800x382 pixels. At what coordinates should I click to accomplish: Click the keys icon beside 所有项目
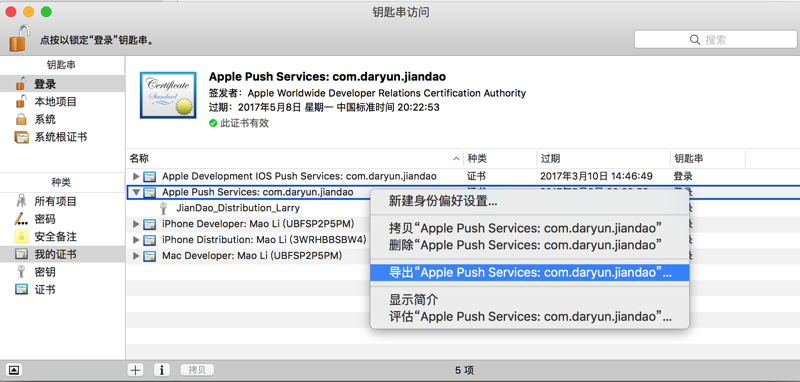(x=21, y=201)
